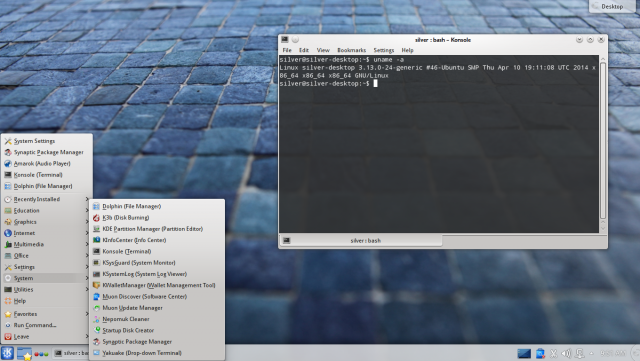Open the Edit menu in Konsole
Image resolution: width=640 pixels, height=361 pixels.
point(304,50)
